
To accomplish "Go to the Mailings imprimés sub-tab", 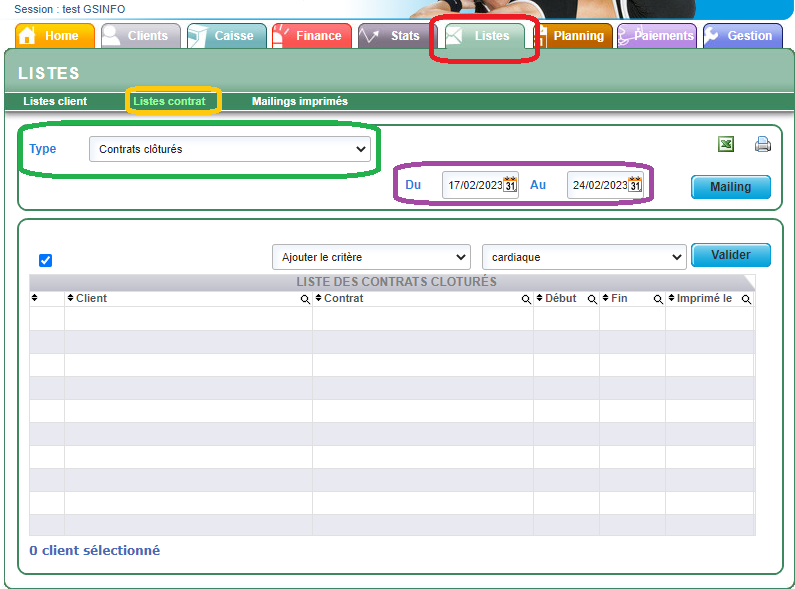I will pos(300,101).
